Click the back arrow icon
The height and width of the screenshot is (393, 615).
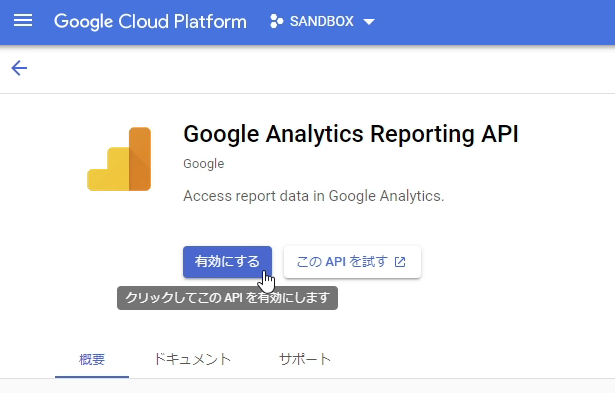(19, 68)
